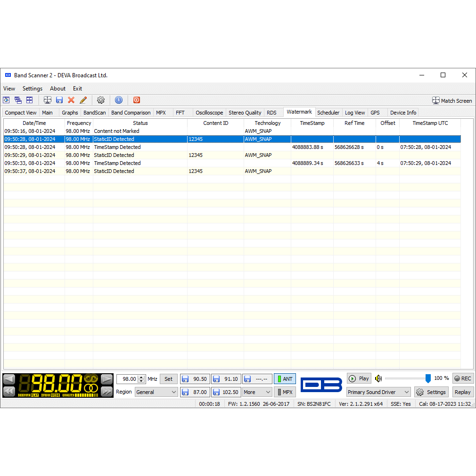This screenshot has width=476, height=476.
Task: Click the blue save disk toolbar icon
Action: pos(59,100)
